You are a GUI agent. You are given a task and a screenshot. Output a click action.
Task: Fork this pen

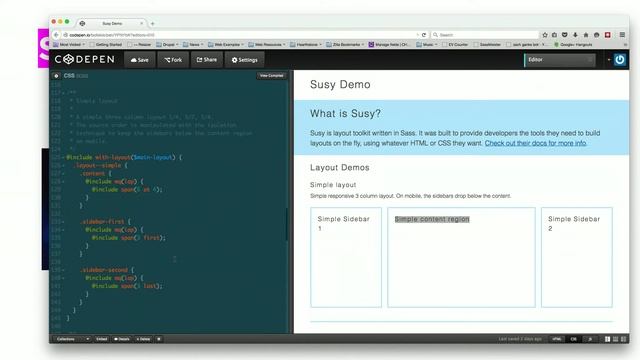point(173,60)
